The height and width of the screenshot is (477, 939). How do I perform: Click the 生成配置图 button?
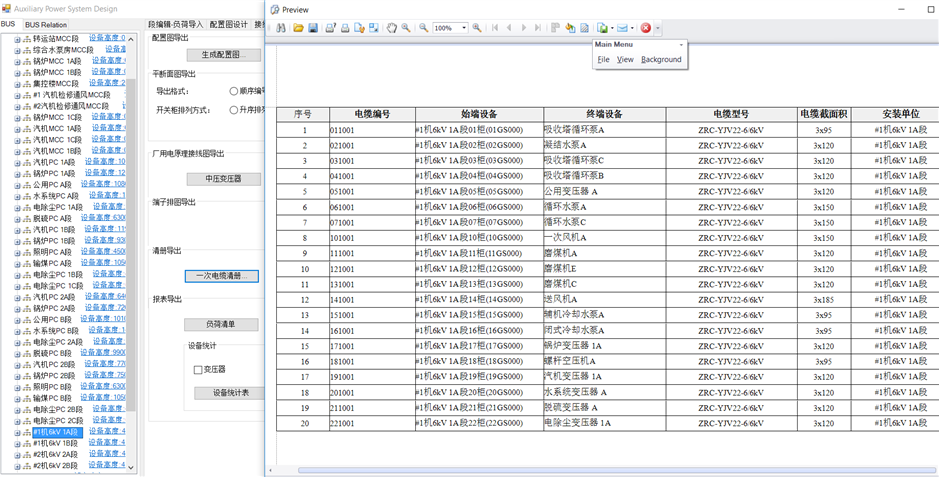[224, 55]
